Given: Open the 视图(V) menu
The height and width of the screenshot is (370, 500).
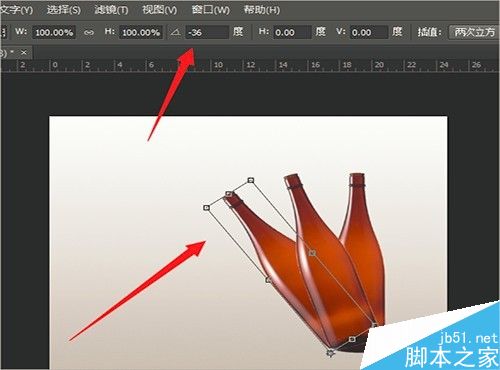Looking at the screenshot, I should (159, 10).
